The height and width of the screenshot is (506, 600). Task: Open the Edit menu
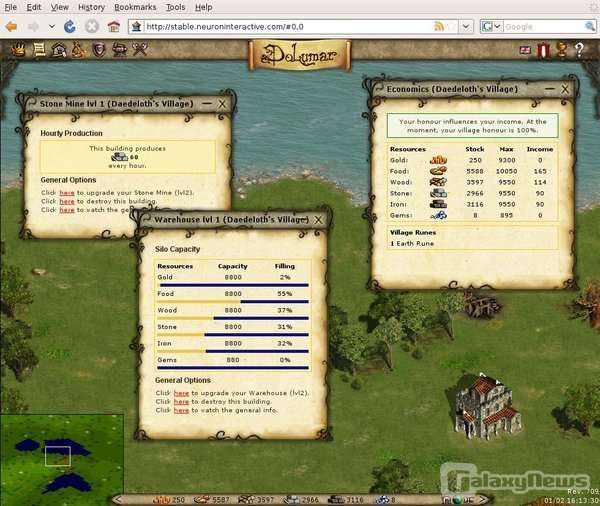34,7
